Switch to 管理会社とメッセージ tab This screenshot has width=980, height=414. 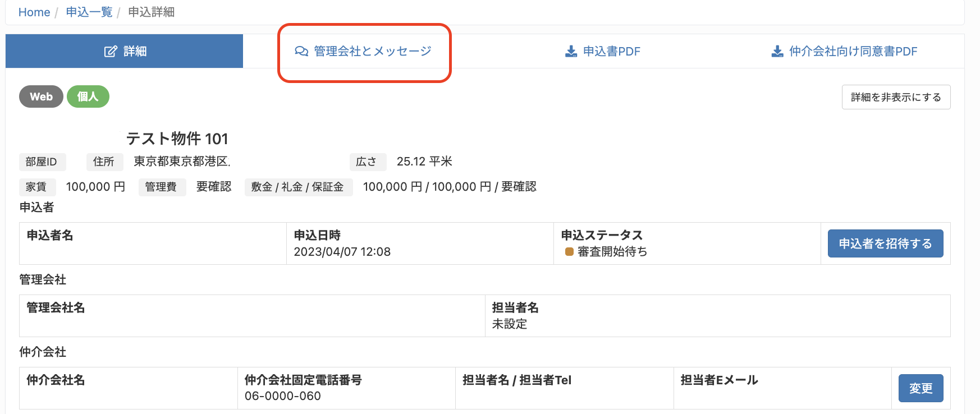coord(363,51)
